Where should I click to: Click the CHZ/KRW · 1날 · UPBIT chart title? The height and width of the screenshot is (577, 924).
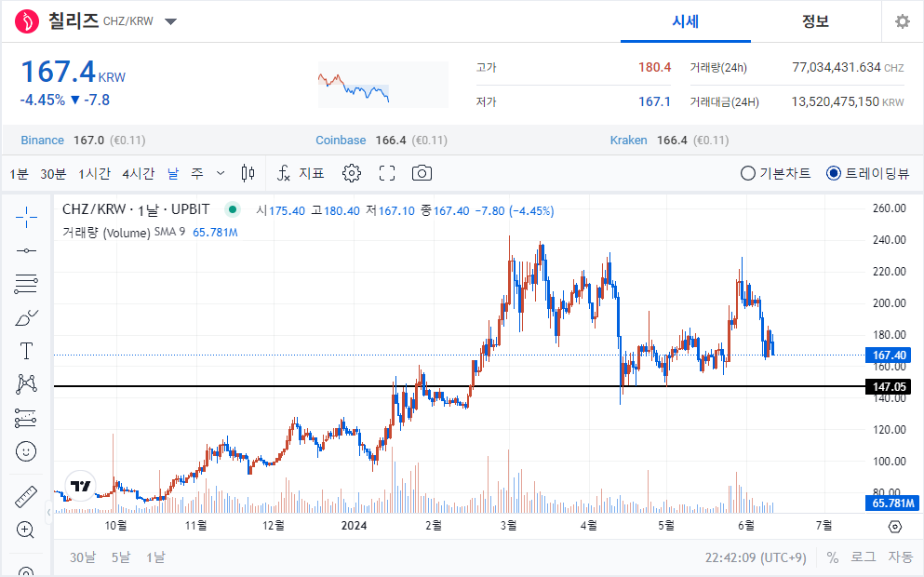[x=136, y=209]
